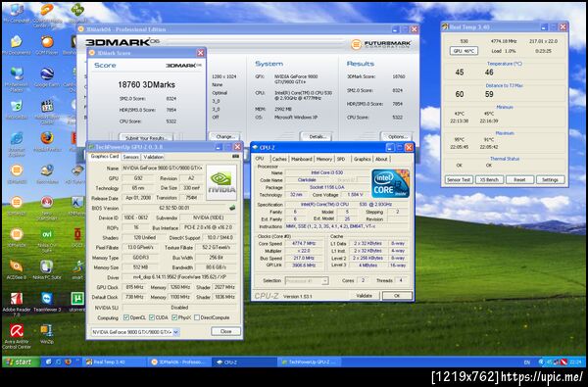
Task: Launch Internet Explorer desktop icon
Action: [17, 144]
